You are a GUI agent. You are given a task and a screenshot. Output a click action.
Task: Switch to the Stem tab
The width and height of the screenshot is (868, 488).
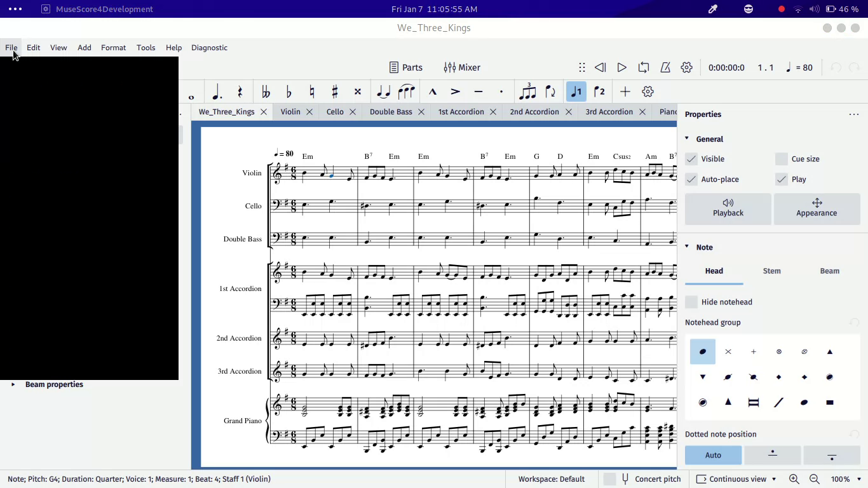[772, 271]
